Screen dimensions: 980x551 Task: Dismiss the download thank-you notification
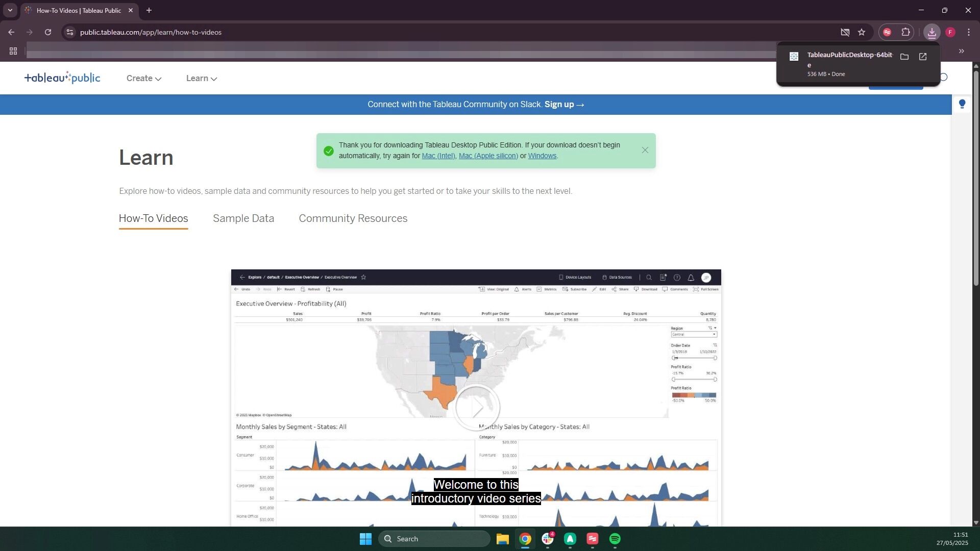(645, 150)
